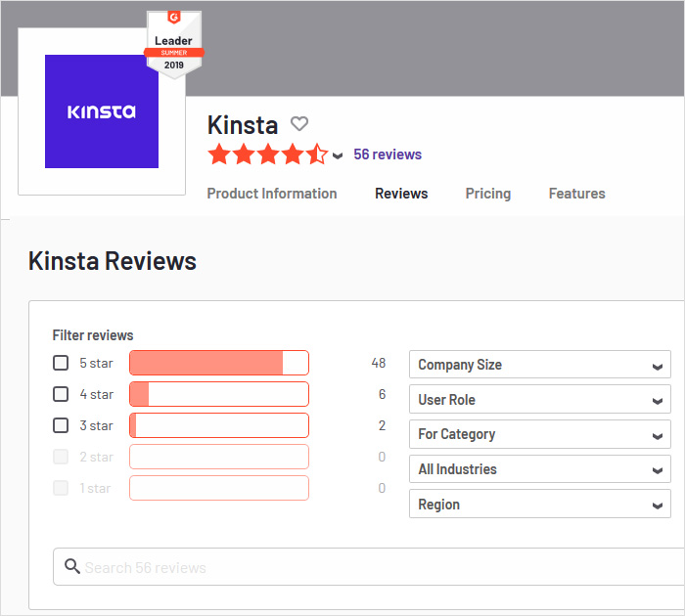Click the 3 star label

96,425
